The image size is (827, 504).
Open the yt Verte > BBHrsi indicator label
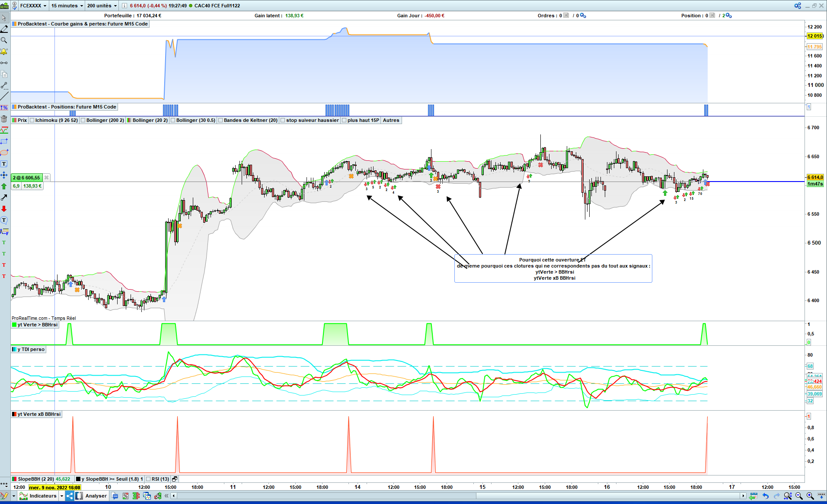35,325
